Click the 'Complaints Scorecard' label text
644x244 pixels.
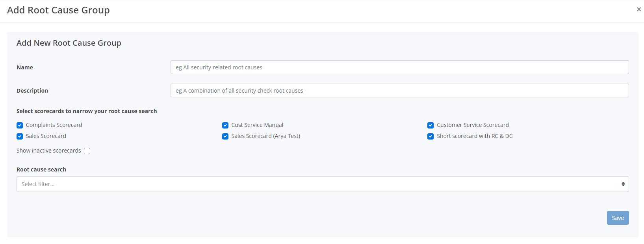(x=54, y=125)
